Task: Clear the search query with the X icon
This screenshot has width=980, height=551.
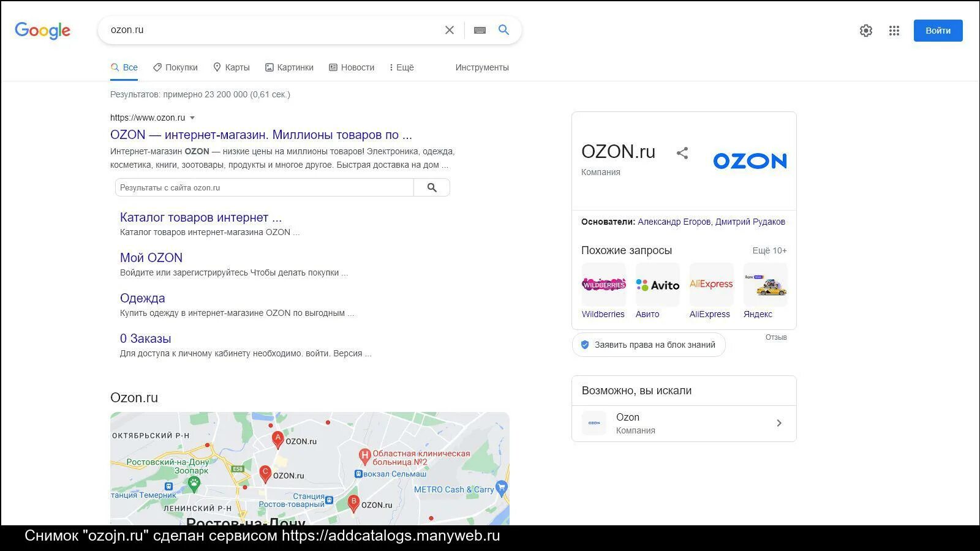Action: (450, 30)
